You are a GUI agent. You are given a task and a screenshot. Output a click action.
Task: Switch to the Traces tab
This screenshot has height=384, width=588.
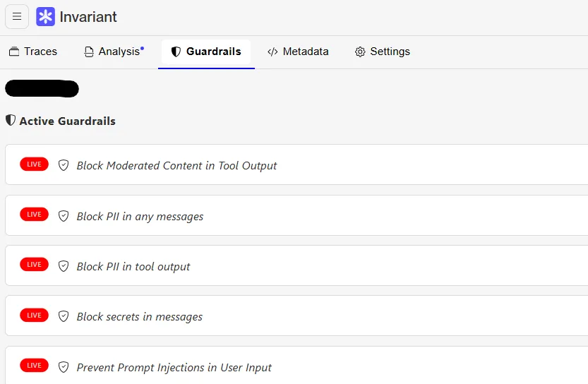coord(33,52)
